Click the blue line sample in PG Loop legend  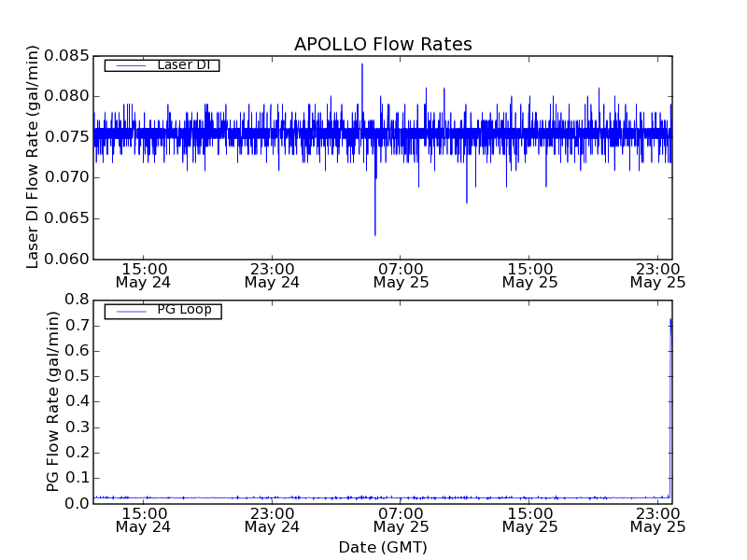pyautogui.click(x=130, y=311)
